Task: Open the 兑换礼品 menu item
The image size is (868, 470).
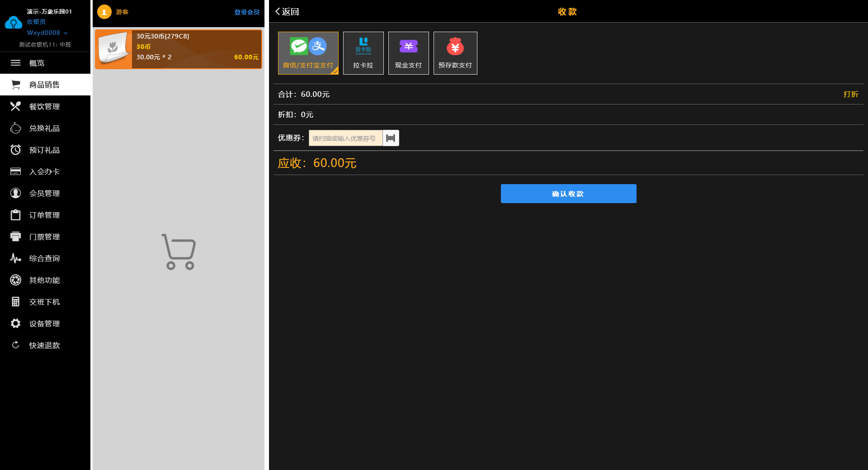Action: [45, 128]
